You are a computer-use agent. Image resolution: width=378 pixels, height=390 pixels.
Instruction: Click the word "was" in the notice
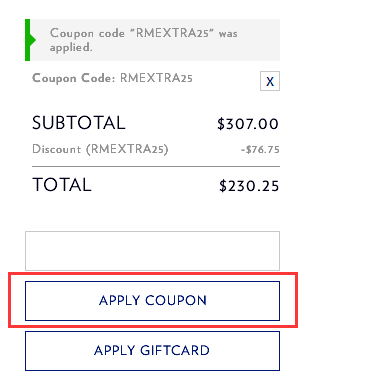click(228, 34)
